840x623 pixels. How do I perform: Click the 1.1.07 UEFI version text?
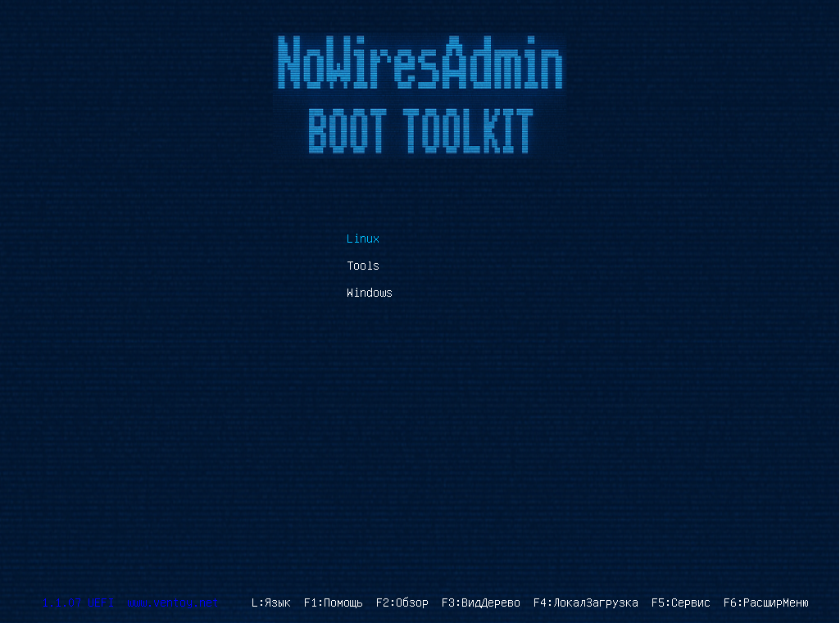tap(78, 603)
